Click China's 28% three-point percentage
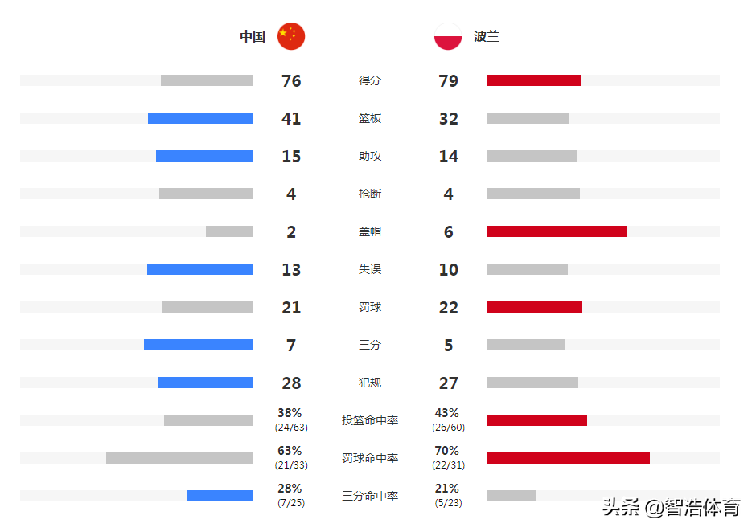 click(x=290, y=489)
